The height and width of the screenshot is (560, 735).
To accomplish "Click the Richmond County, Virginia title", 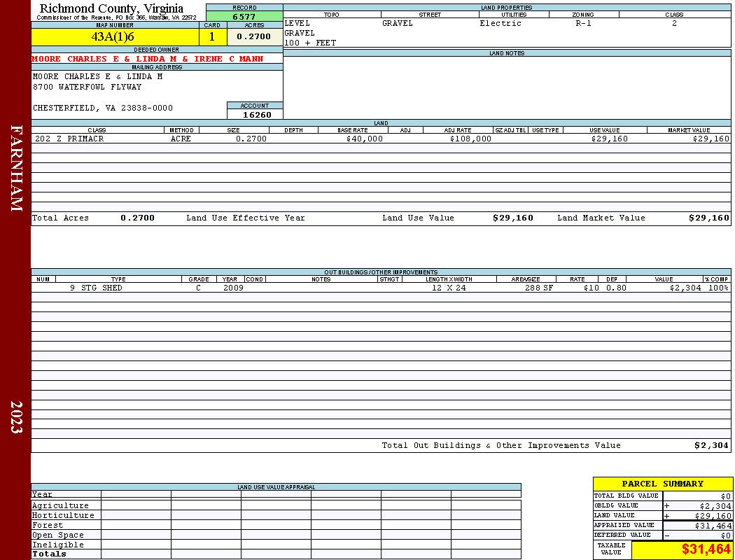I will [x=111, y=8].
